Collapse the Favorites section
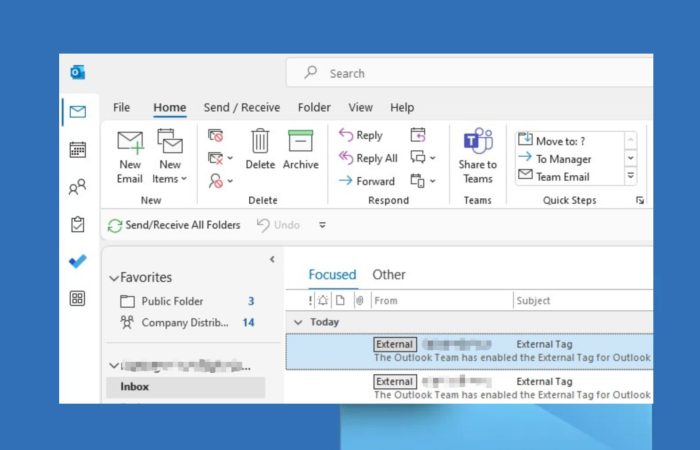 [x=114, y=278]
